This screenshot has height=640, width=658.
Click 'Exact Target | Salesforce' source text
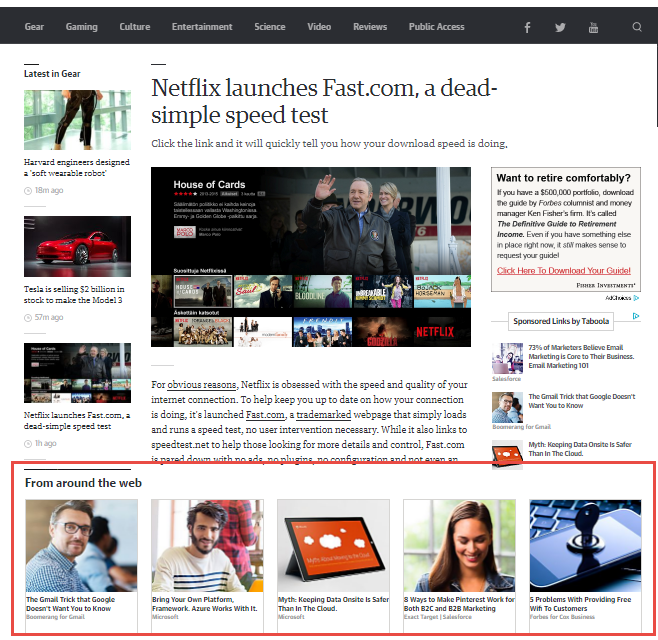[x=438, y=617]
